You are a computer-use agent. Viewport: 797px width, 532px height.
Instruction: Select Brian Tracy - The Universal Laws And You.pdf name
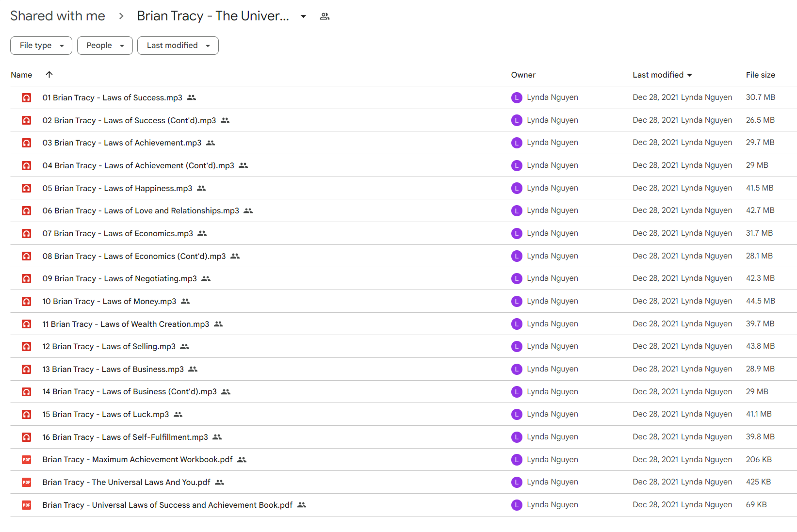point(126,482)
